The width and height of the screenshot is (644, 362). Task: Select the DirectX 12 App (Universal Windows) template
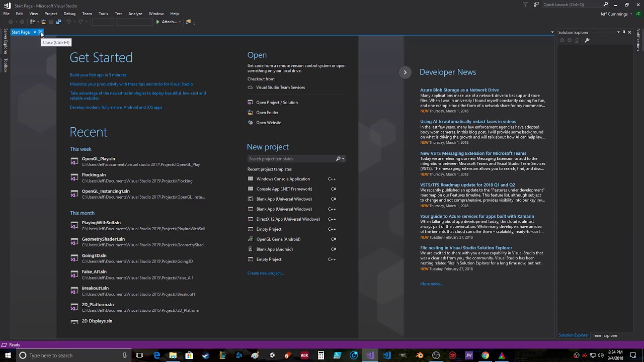click(292, 219)
